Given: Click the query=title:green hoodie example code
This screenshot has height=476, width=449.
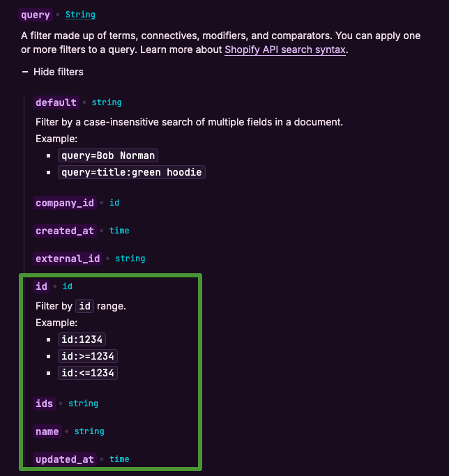Looking at the screenshot, I should (132, 172).
